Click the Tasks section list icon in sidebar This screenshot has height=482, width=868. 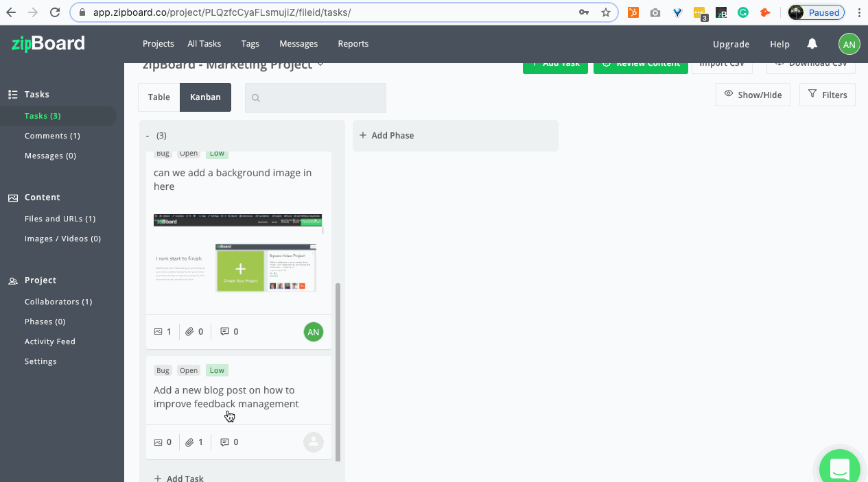pos(12,95)
